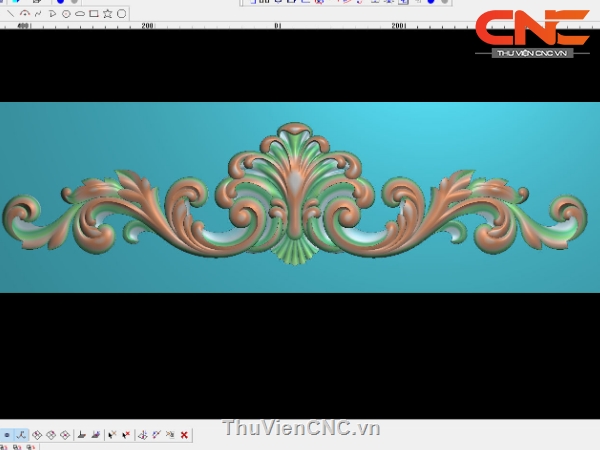
Task: Select the Line drawing tool
Action: [11, 14]
